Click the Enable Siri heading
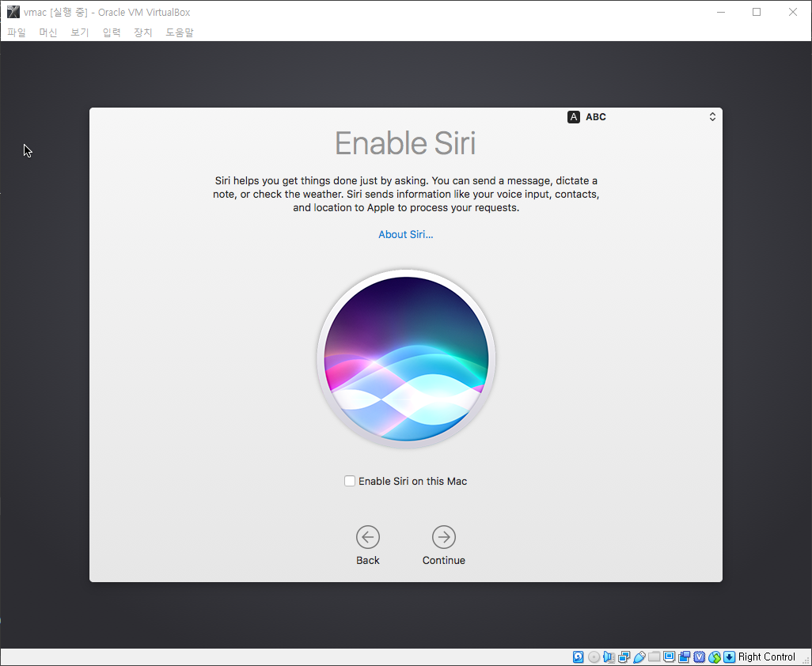 coord(405,143)
